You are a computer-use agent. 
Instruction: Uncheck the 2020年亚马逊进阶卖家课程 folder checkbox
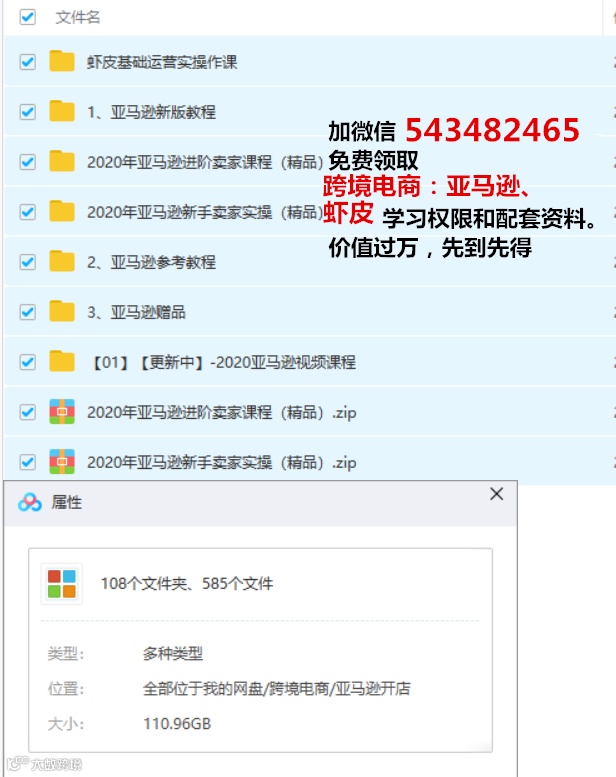point(28,162)
